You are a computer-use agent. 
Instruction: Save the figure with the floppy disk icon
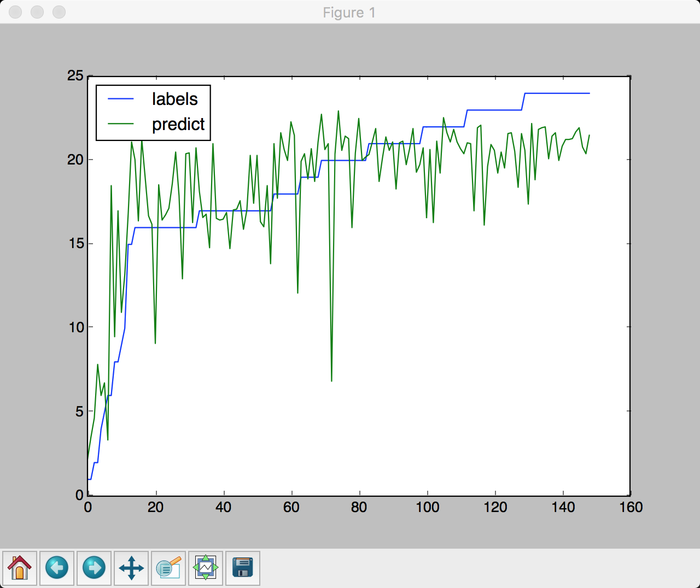(243, 568)
